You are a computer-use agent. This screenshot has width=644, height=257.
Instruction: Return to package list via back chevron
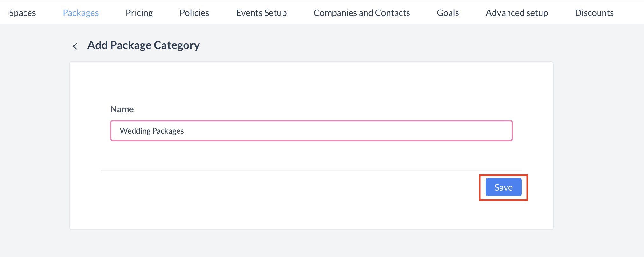point(75,46)
